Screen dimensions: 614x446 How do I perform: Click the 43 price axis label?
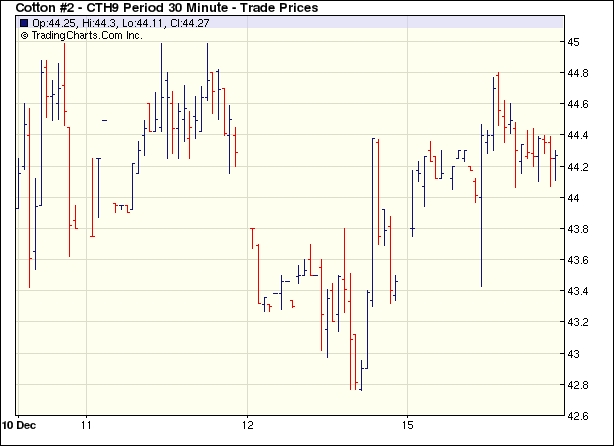575,353
